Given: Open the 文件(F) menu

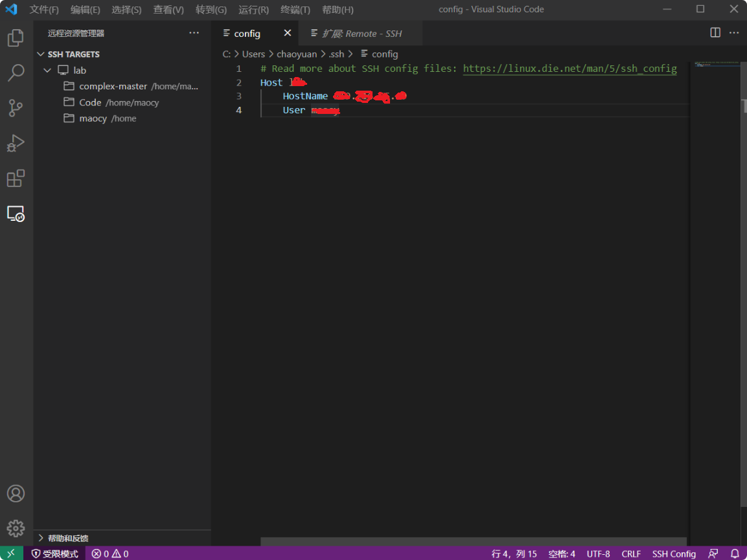Looking at the screenshot, I should click(44, 10).
